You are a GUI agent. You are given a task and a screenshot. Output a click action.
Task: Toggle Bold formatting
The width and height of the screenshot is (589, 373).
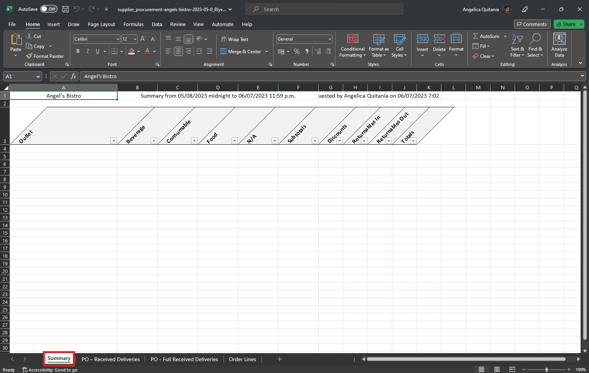click(x=78, y=51)
